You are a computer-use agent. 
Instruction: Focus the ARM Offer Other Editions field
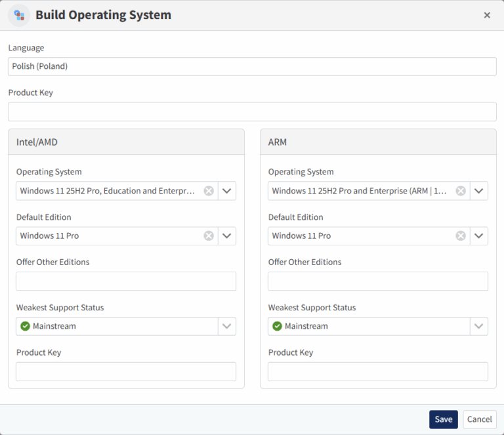378,281
